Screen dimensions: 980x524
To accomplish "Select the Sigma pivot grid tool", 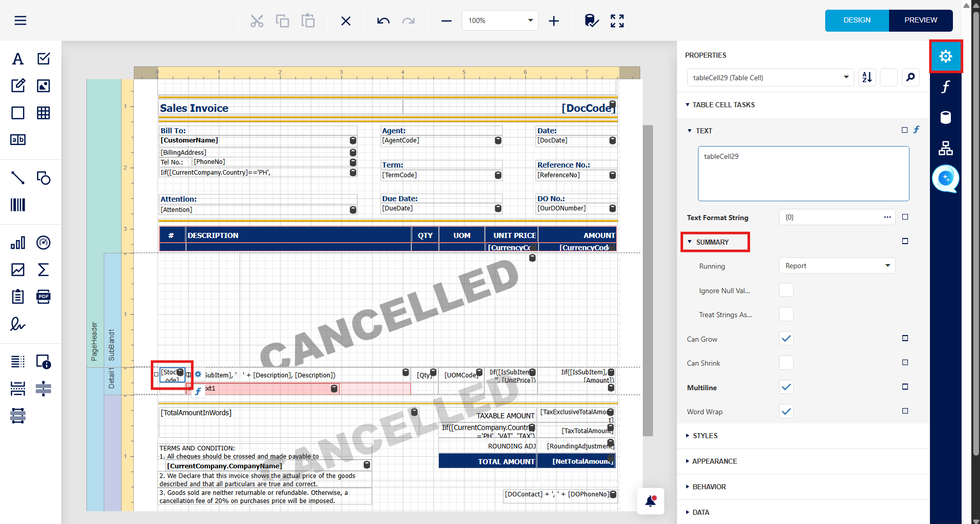I will (x=43, y=270).
